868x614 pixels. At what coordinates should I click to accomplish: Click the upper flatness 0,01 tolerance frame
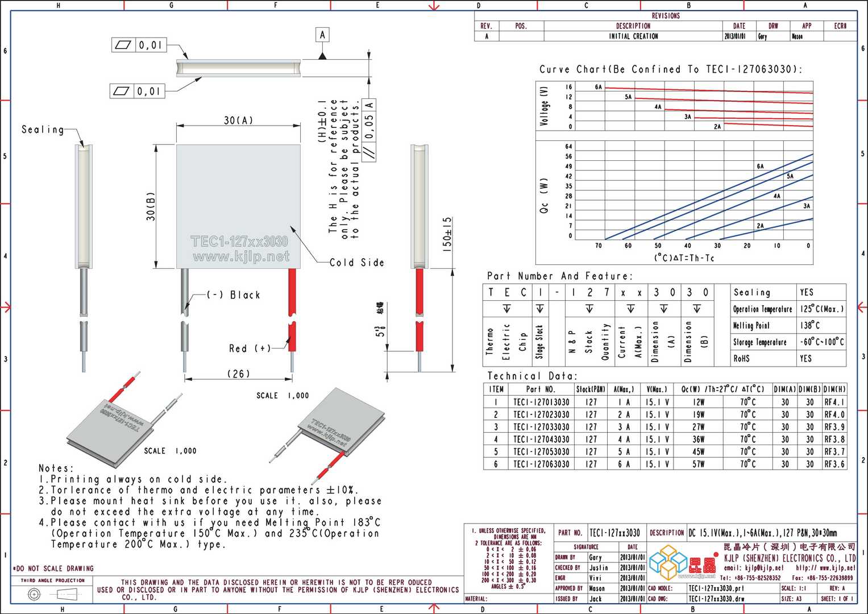pos(139,44)
